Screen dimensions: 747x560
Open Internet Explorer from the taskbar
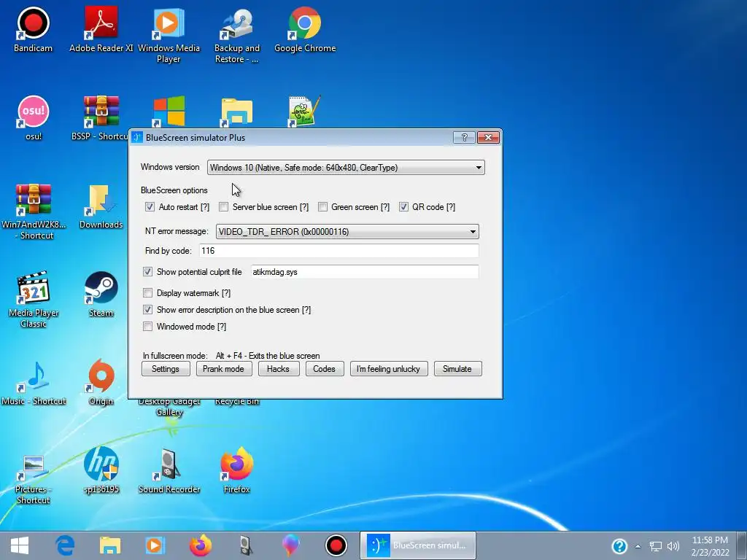[65, 545]
